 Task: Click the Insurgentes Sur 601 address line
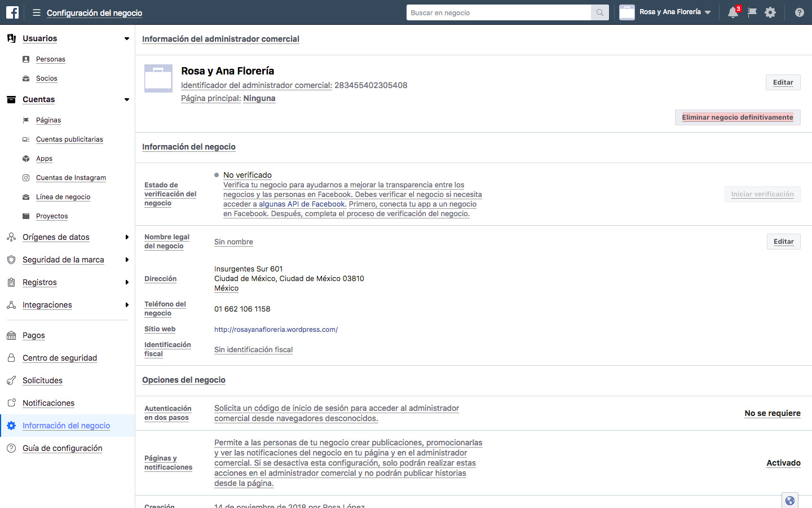click(x=249, y=269)
